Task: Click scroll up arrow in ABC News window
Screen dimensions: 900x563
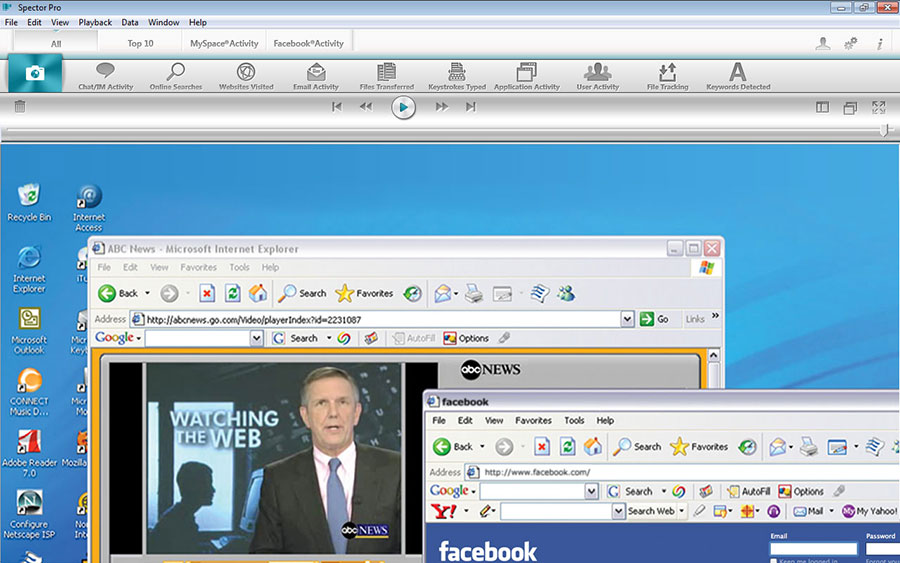Action: click(x=713, y=355)
